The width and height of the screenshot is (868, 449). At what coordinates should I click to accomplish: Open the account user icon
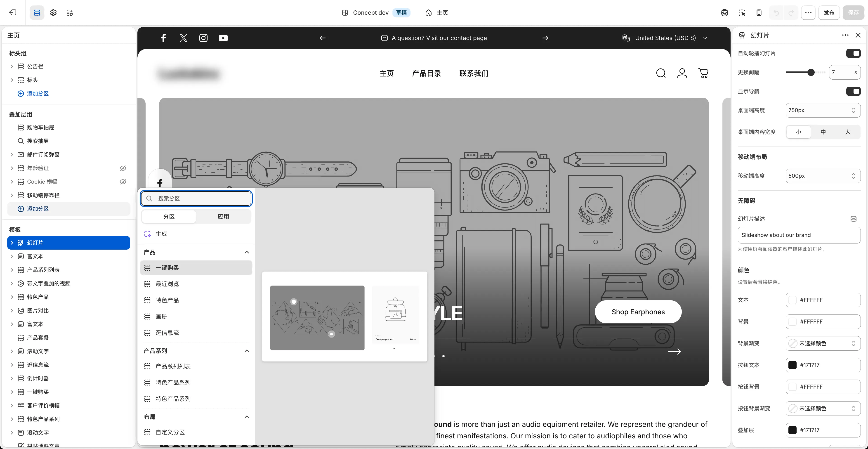point(682,73)
